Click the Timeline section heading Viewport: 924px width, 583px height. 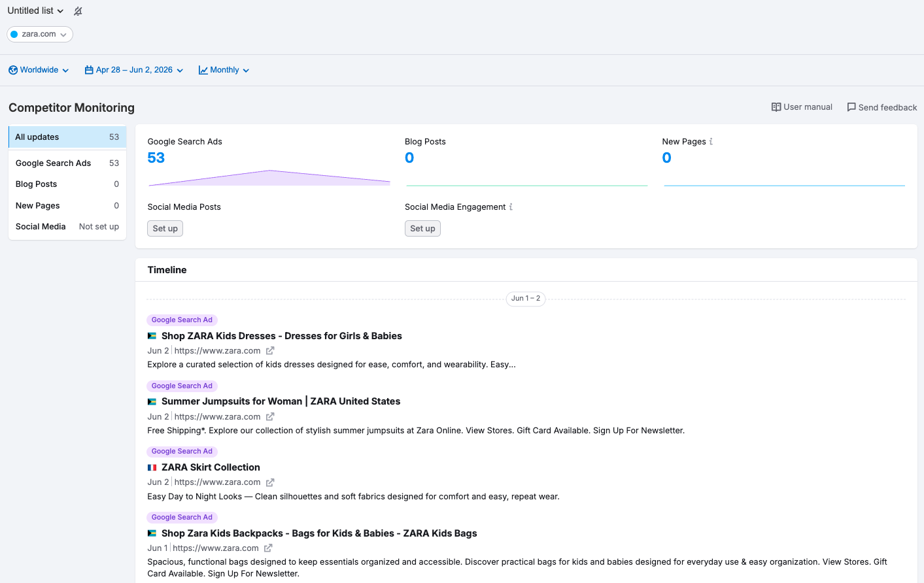click(167, 270)
